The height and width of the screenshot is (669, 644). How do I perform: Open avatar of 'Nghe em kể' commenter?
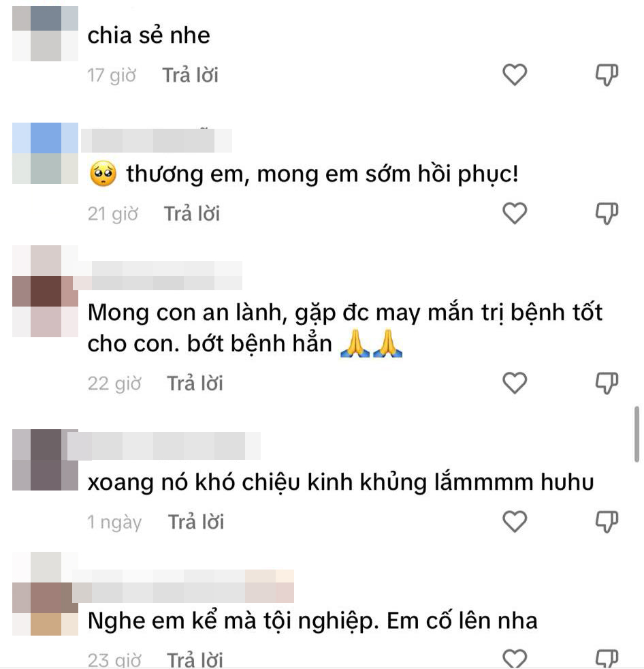(45, 594)
